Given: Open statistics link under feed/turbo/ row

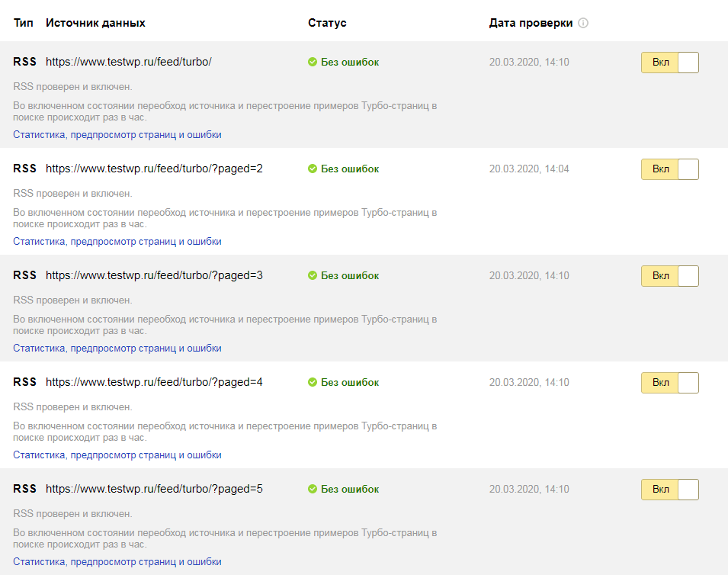Looking at the screenshot, I should (x=117, y=135).
